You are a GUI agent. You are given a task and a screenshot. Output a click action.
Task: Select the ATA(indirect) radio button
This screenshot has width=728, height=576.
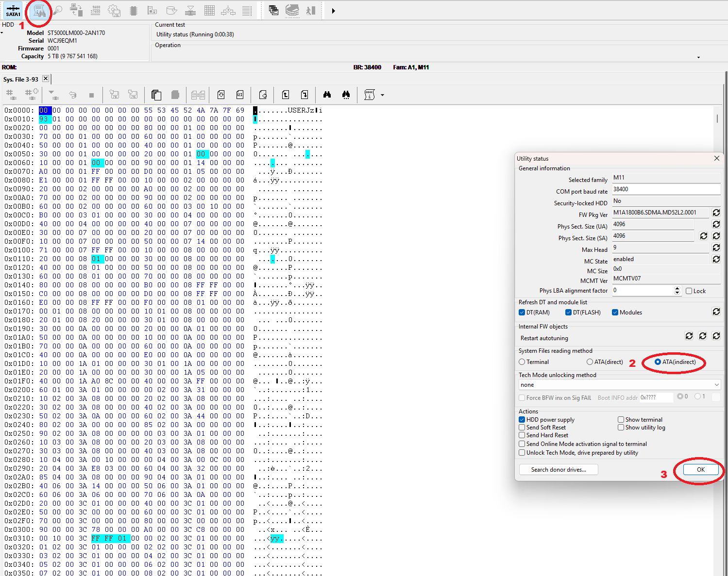[658, 362]
